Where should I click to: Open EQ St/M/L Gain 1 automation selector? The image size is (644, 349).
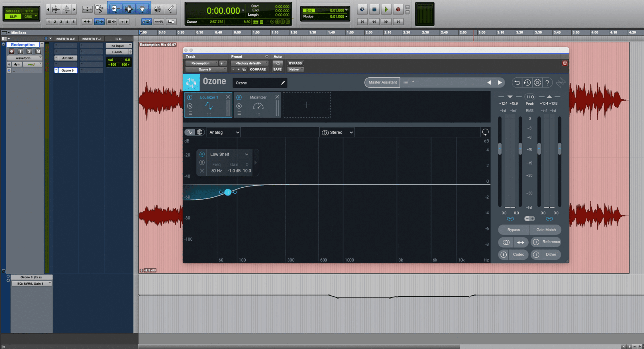click(31, 283)
